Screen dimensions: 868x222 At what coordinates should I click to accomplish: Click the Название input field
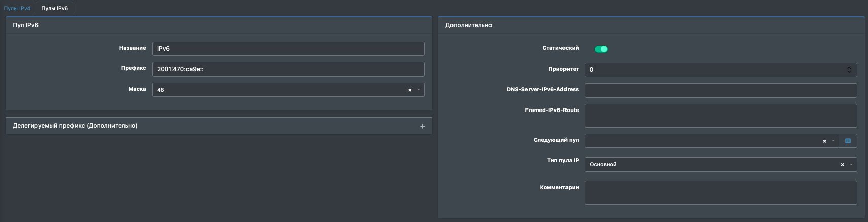click(288, 49)
